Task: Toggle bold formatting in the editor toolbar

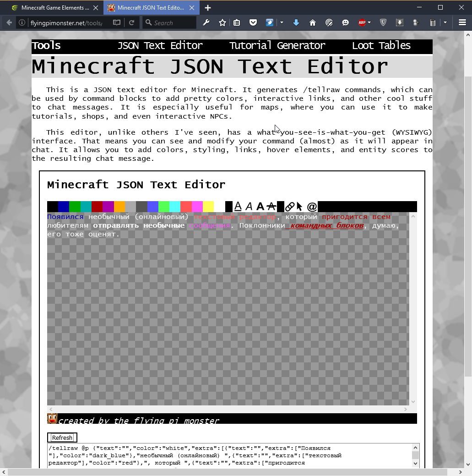Action: [x=260, y=207]
